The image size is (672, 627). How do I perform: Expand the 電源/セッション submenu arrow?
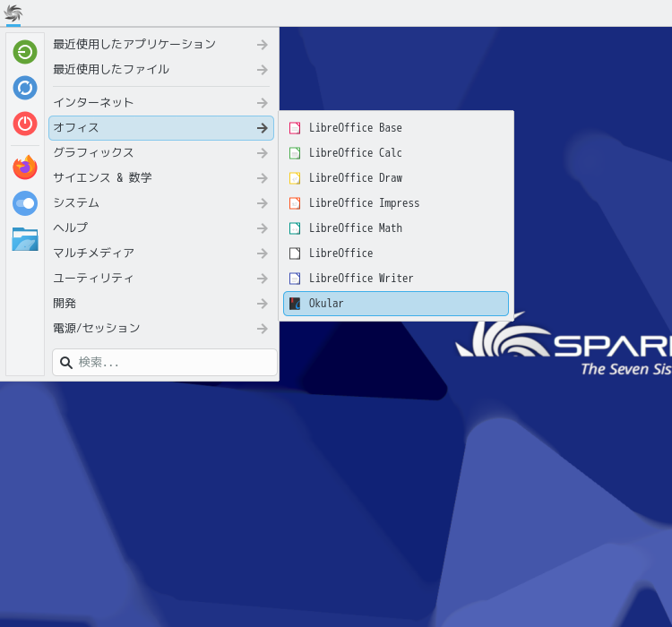(263, 329)
